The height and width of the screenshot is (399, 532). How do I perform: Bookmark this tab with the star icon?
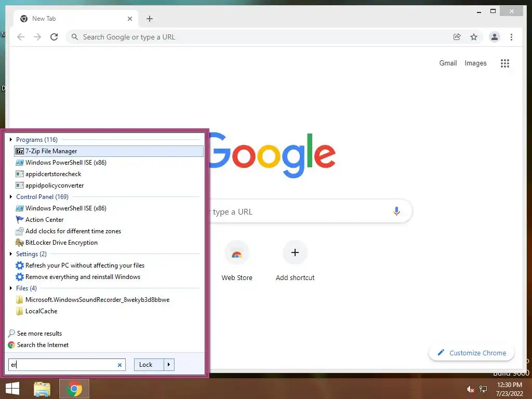[474, 37]
